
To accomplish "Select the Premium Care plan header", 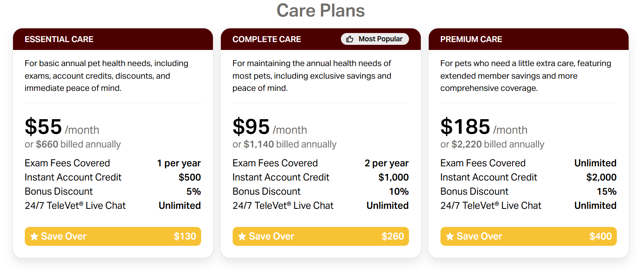I will pyautogui.click(x=471, y=39).
